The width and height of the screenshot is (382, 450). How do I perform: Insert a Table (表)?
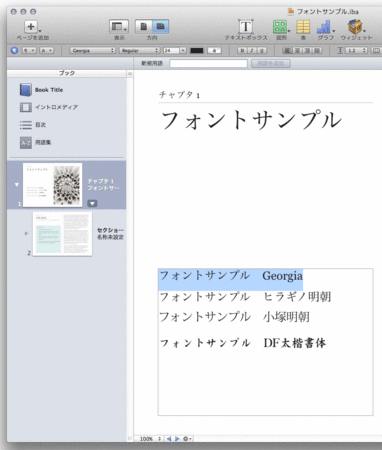coord(303,27)
